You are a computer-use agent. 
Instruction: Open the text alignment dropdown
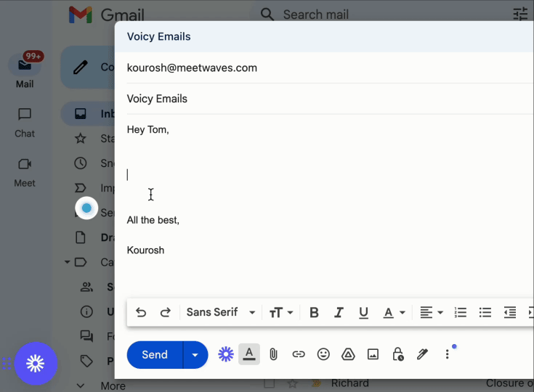pyautogui.click(x=431, y=312)
